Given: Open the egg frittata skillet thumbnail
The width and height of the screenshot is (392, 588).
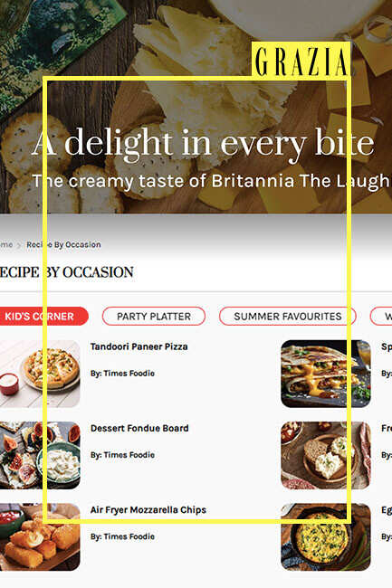Looking at the screenshot, I should (326, 537).
